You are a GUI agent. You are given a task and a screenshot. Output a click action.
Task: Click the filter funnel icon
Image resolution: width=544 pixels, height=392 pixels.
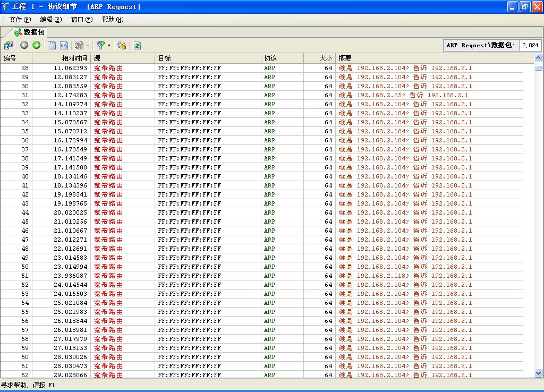point(100,45)
